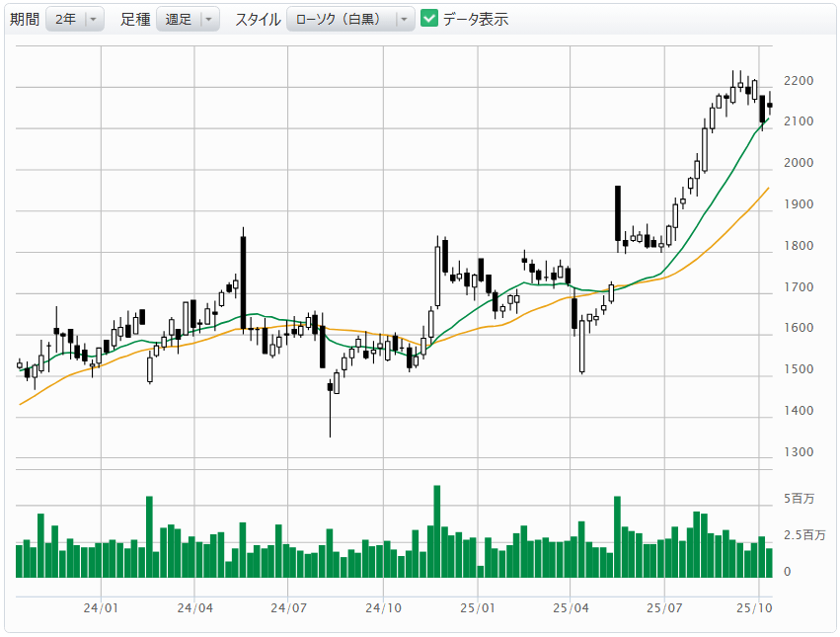Click the 1300 price axis label
The height and width of the screenshot is (637, 840).
[798, 452]
